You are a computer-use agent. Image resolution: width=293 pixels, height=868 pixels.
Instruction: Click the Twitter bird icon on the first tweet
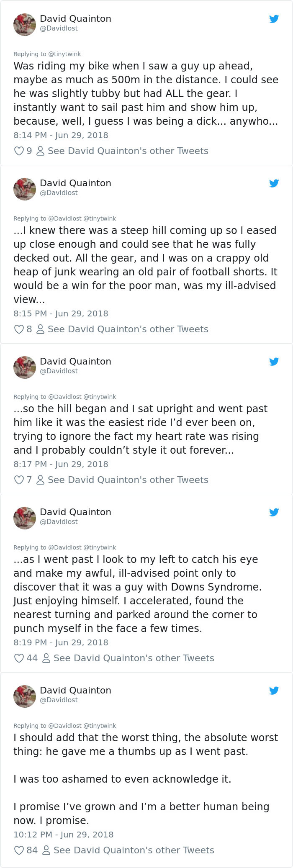click(274, 19)
